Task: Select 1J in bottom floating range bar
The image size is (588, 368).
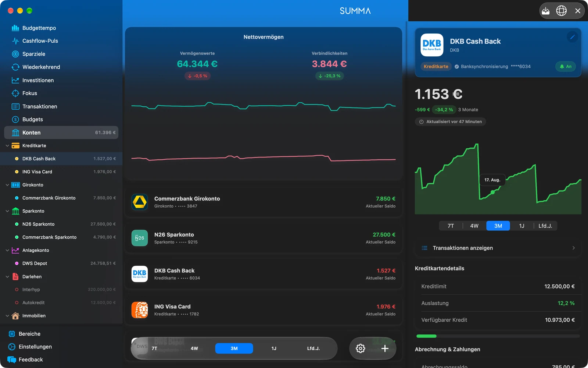Action: [274, 348]
